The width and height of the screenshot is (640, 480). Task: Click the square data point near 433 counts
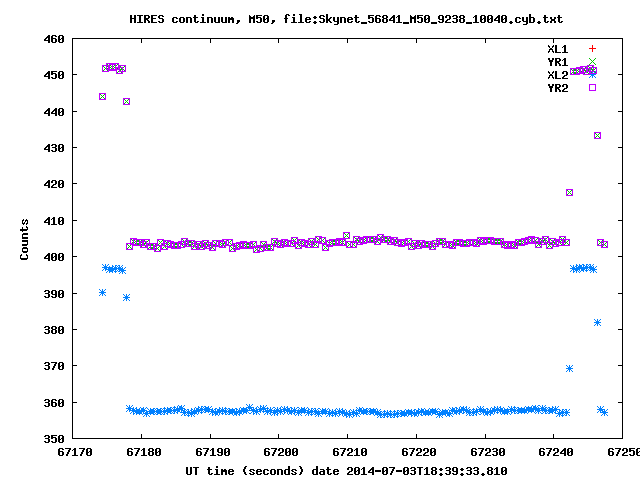597,136
